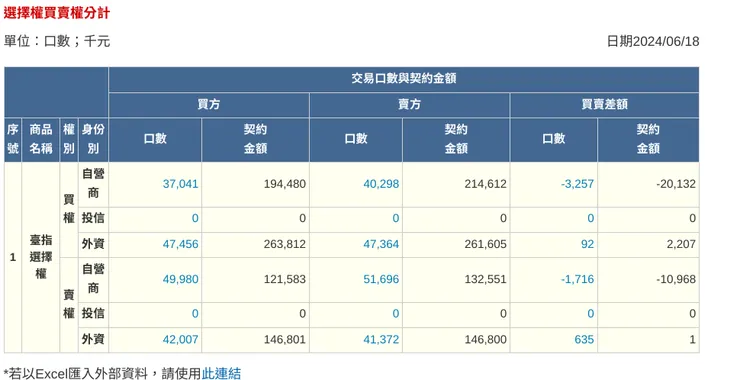Click the 外資 label in 買權 rows
Image resolution: width=740 pixels, height=380 pixels.
point(93,244)
